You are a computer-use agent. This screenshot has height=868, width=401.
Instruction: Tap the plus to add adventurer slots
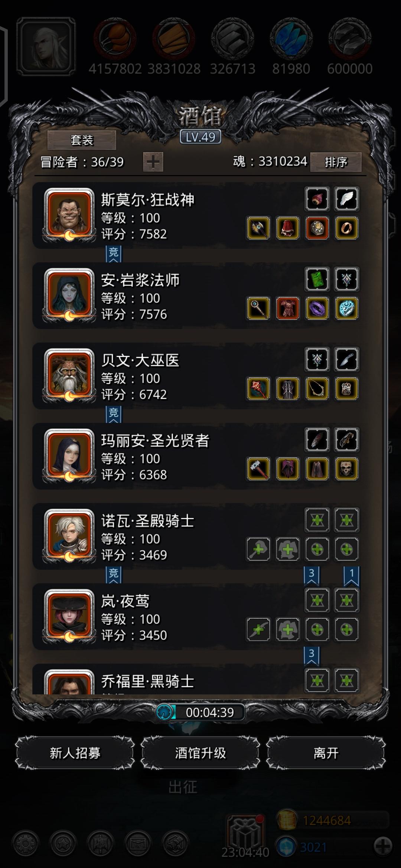(x=153, y=162)
